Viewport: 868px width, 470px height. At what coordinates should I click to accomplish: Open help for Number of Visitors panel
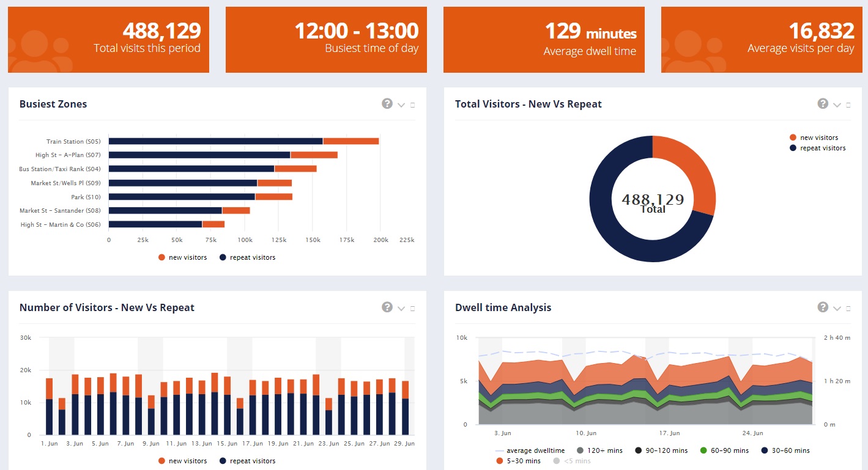(387, 307)
